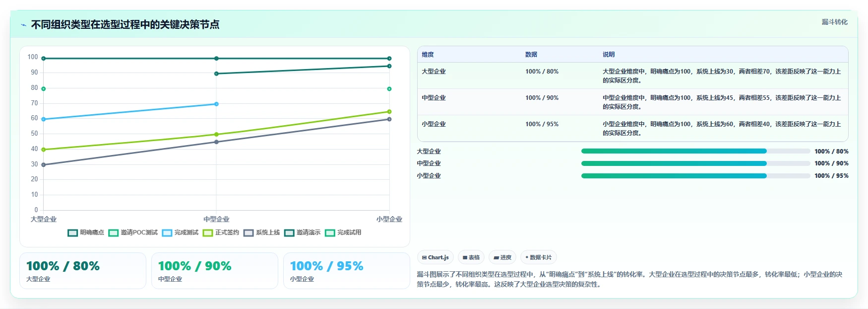Click the 100% / 80% label beside progress bar
Screen dimensions: 868x309
[831, 152]
